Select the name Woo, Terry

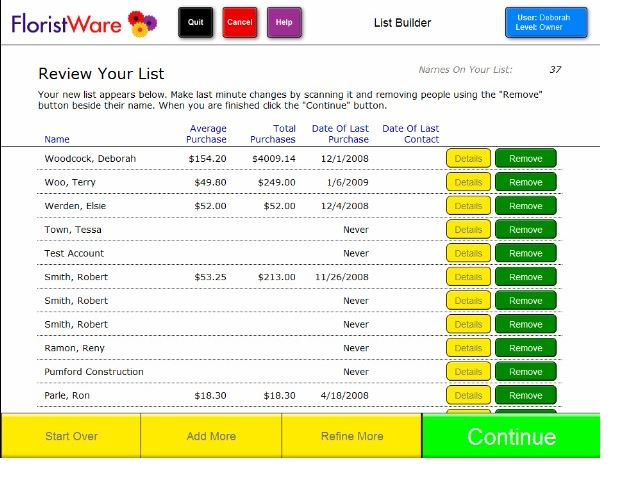70,182
